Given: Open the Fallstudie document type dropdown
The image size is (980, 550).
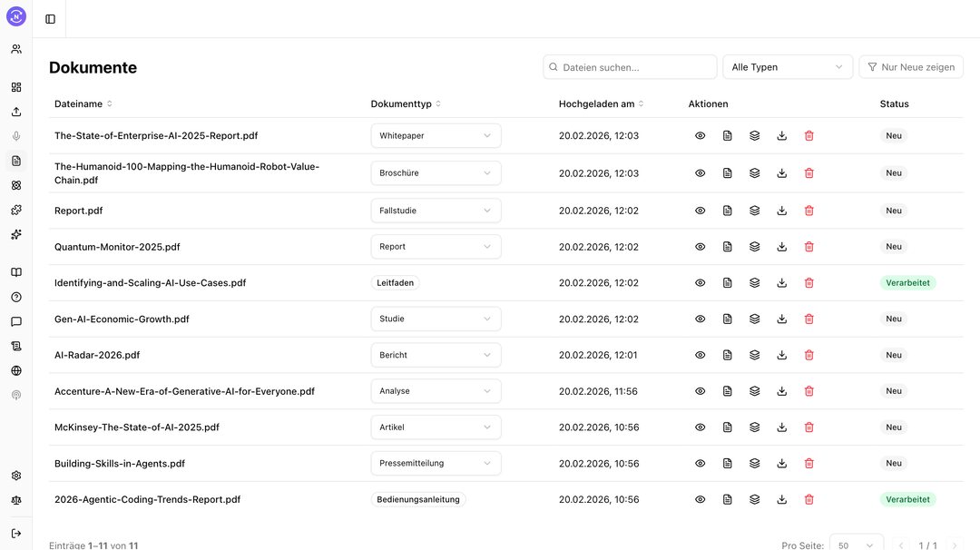Looking at the screenshot, I should point(436,211).
